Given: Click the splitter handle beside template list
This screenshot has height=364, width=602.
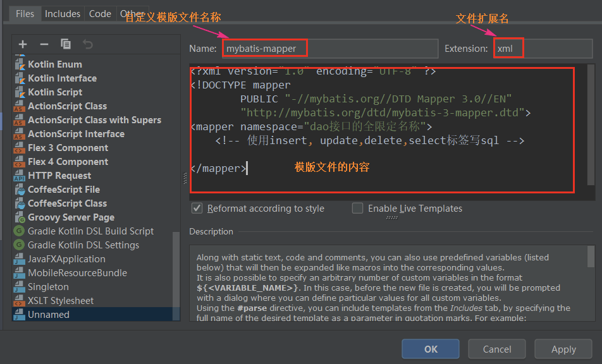Looking at the screenshot, I should click(x=185, y=178).
